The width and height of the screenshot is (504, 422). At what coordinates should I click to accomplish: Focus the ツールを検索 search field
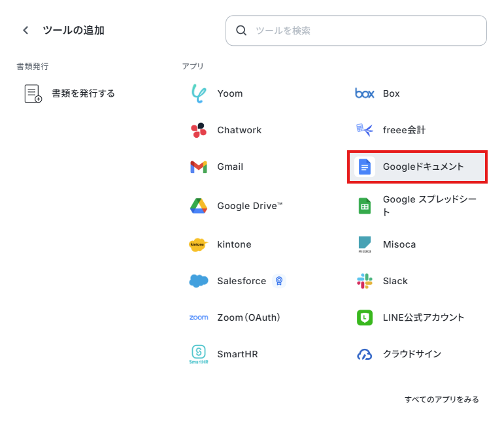(356, 31)
